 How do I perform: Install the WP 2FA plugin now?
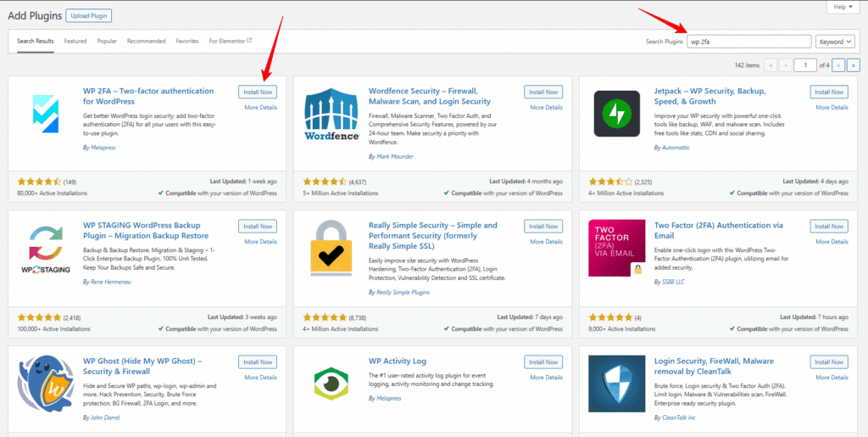[x=258, y=92]
